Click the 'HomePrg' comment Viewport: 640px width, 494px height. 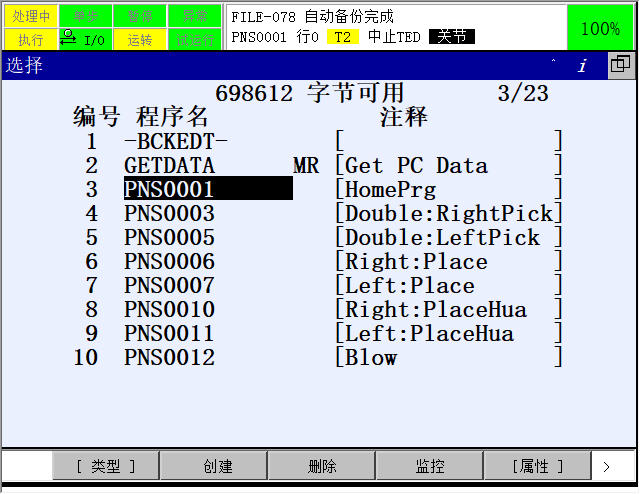coord(391,190)
